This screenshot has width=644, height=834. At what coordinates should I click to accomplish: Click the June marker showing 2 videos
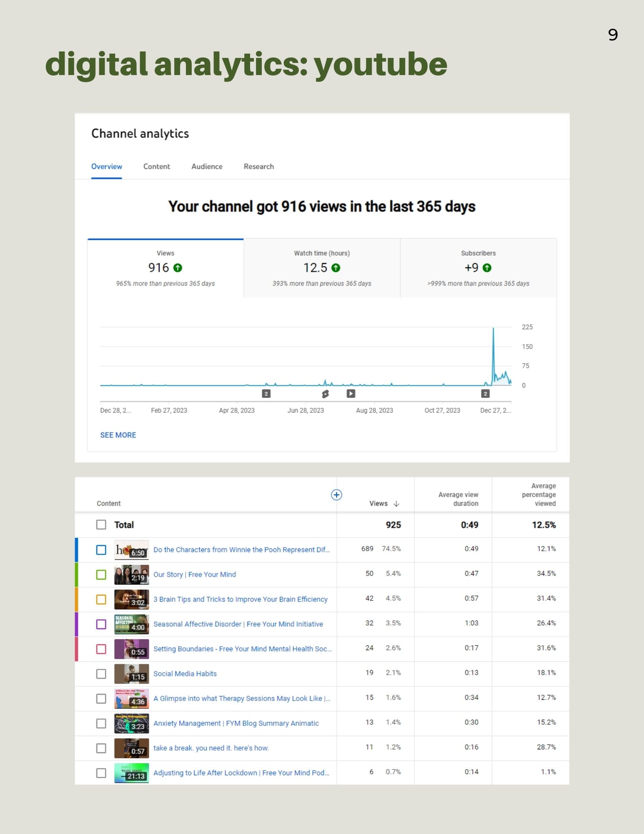pyautogui.click(x=266, y=394)
